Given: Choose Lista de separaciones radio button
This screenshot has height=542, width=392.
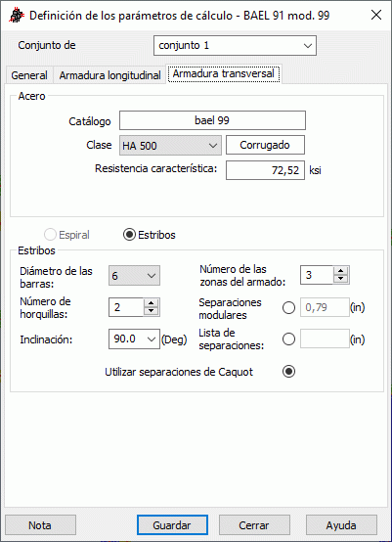Looking at the screenshot, I should pos(288,339).
